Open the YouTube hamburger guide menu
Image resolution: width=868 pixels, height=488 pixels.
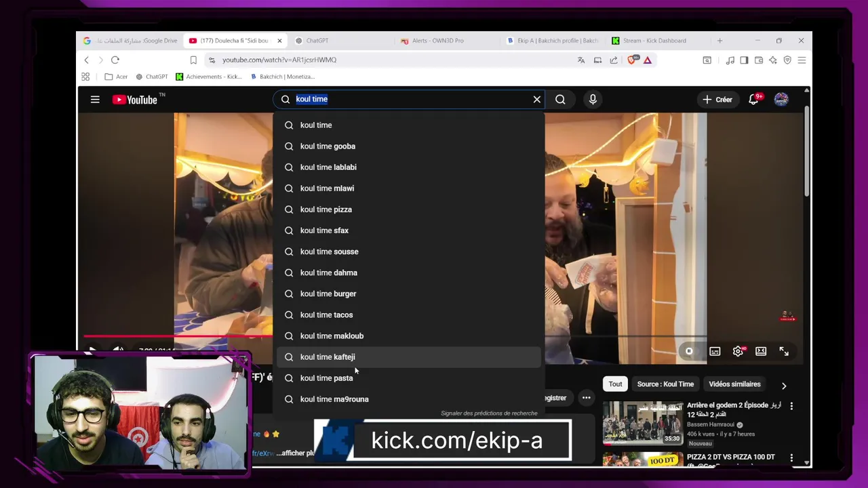tap(95, 100)
